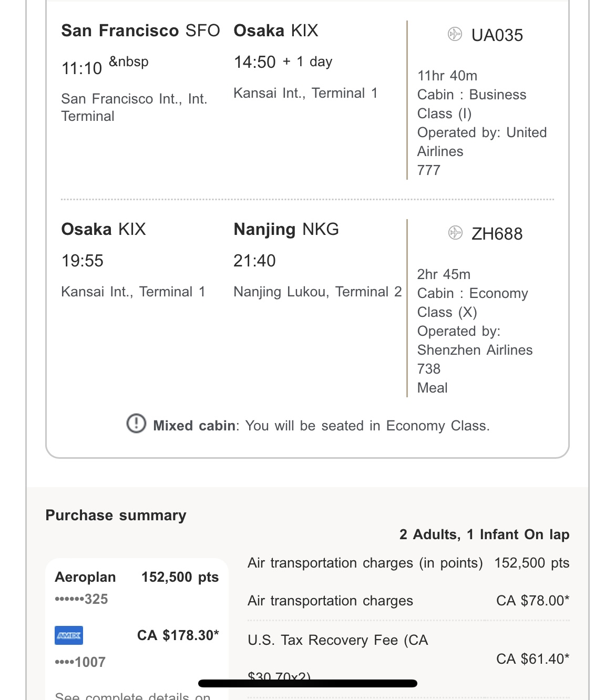Click the Nanjing NKG destination heading
Viewport: 615px width, 700px height.
click(x=286, y=229)
